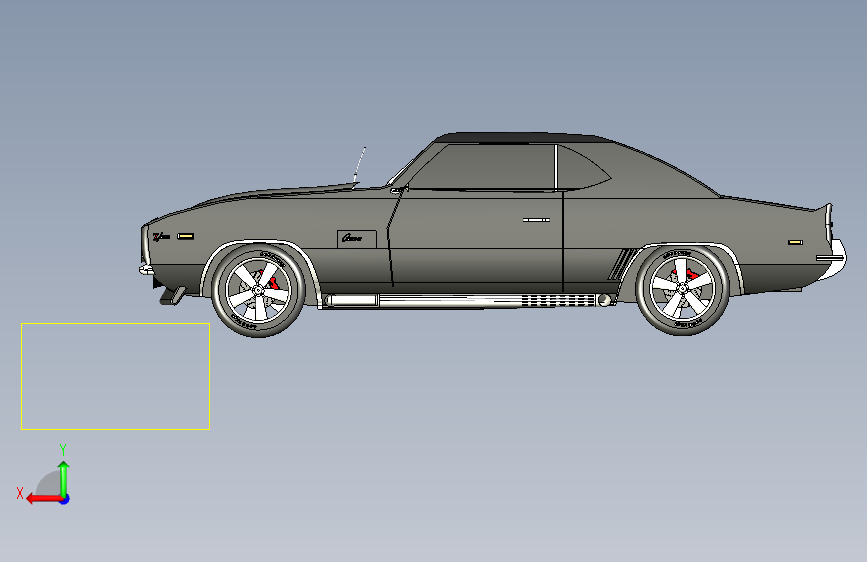The height and width of the screenshot is (562, 867).
Task: Click the Y label on the axis triad
Action: click(x=63, y=450)
